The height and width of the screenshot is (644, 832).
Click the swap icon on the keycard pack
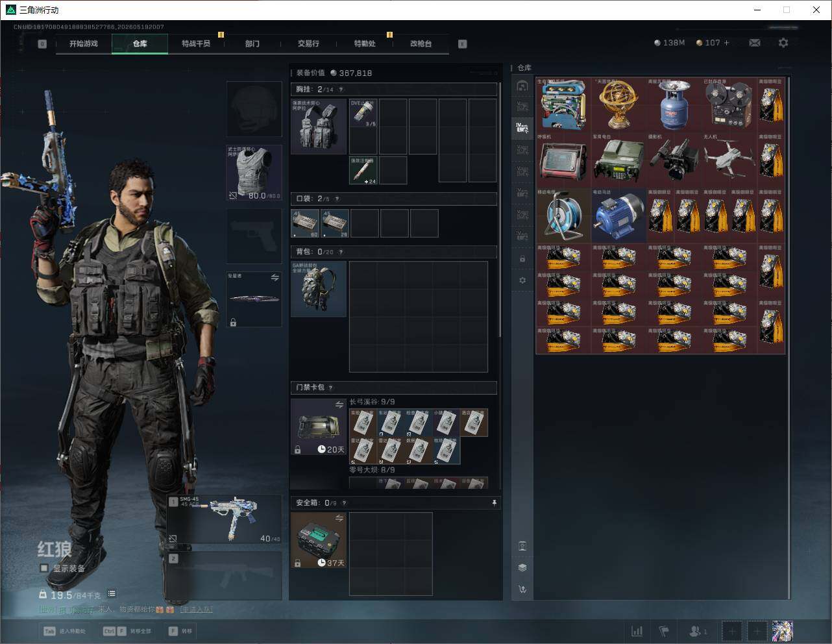[x=339, y=404]
